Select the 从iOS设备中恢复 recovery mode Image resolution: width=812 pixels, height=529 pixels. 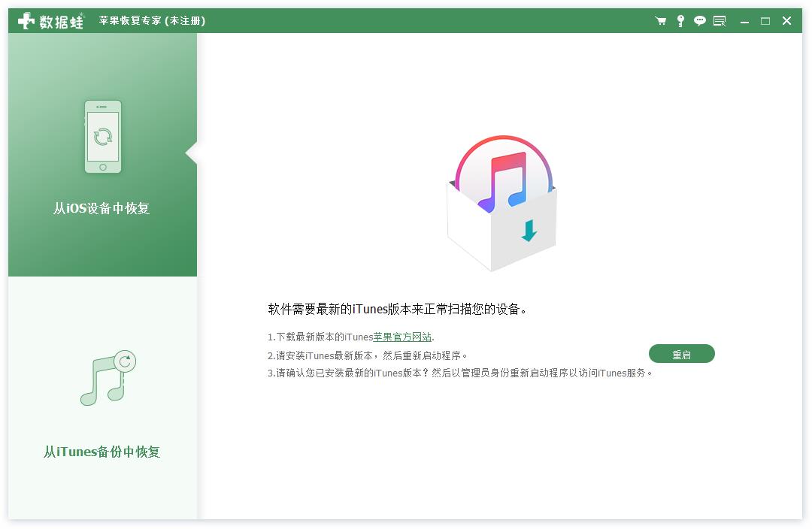click(x=102, y=209)
